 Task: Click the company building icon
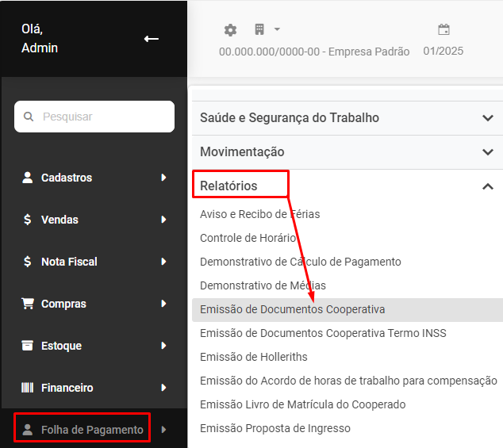tap(259, 30)
